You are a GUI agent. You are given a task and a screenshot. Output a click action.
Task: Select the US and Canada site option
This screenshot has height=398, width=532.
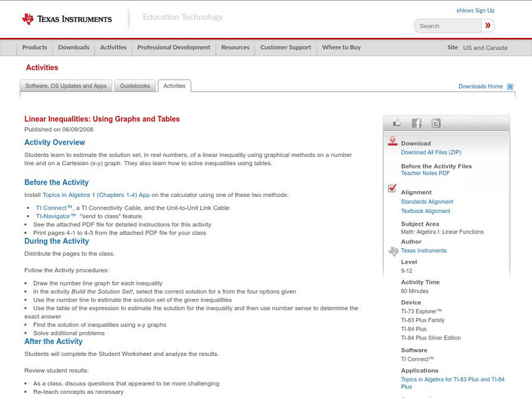pyautogui.click(x=485, y=48)
